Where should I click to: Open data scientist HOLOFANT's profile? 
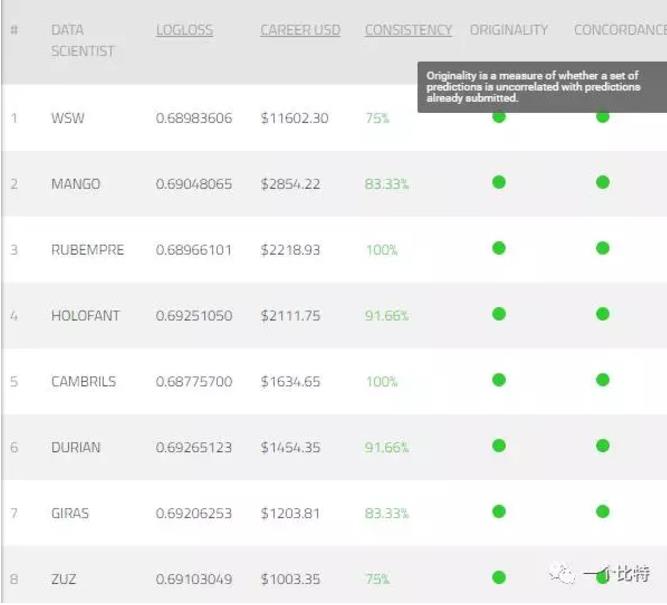pos(86,316)
